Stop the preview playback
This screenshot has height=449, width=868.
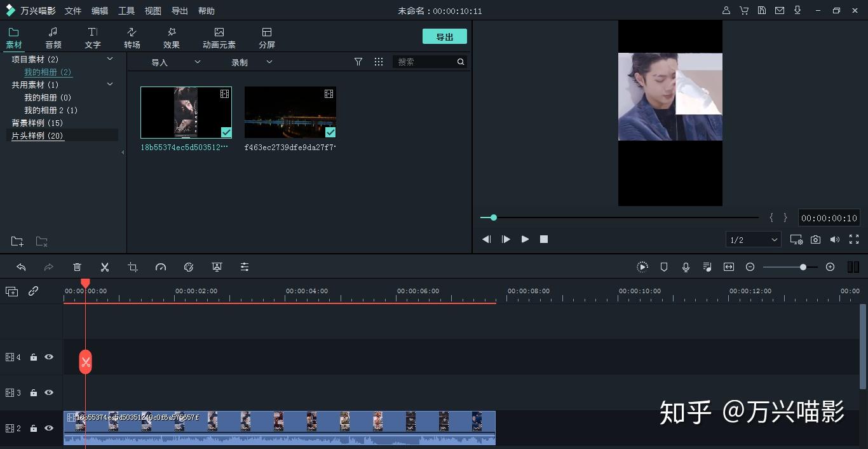click(x=544, y=239)
